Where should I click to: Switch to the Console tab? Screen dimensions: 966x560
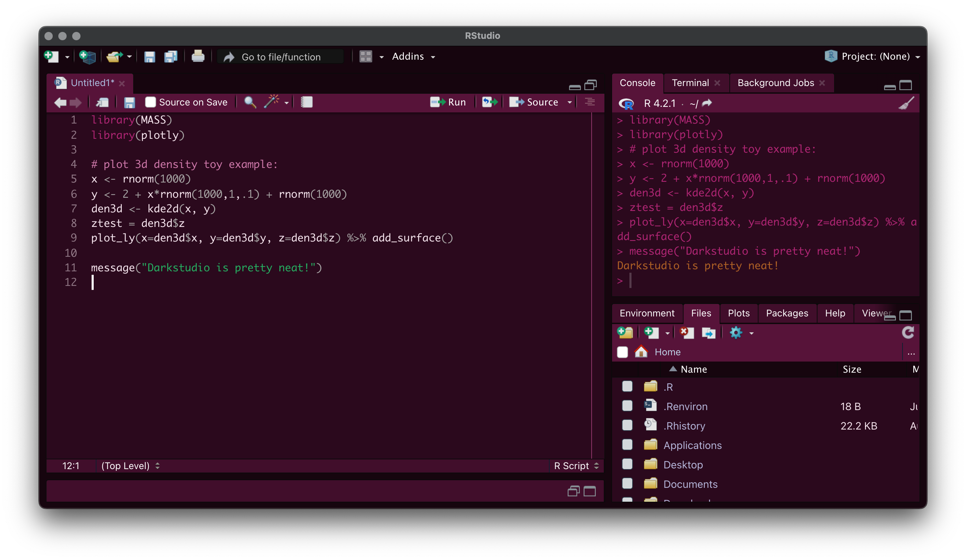[x=637, y=83]
